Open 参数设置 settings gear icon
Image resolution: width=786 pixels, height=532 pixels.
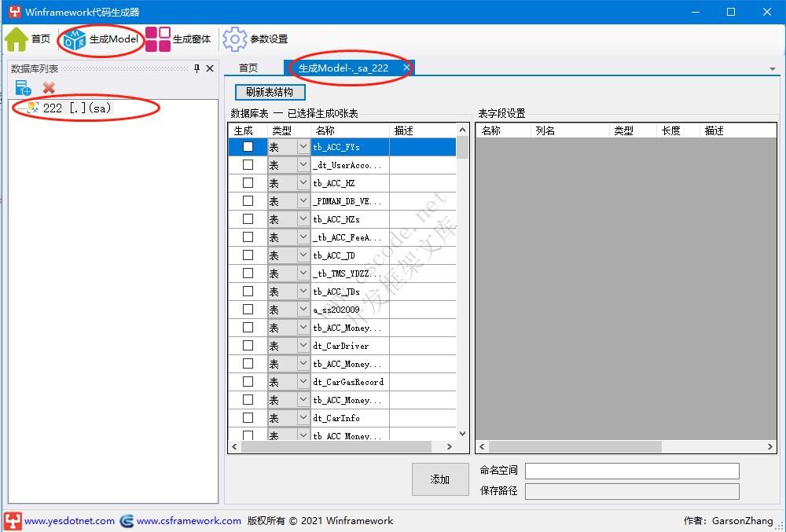pyautogui.click(x=234, y=38)
